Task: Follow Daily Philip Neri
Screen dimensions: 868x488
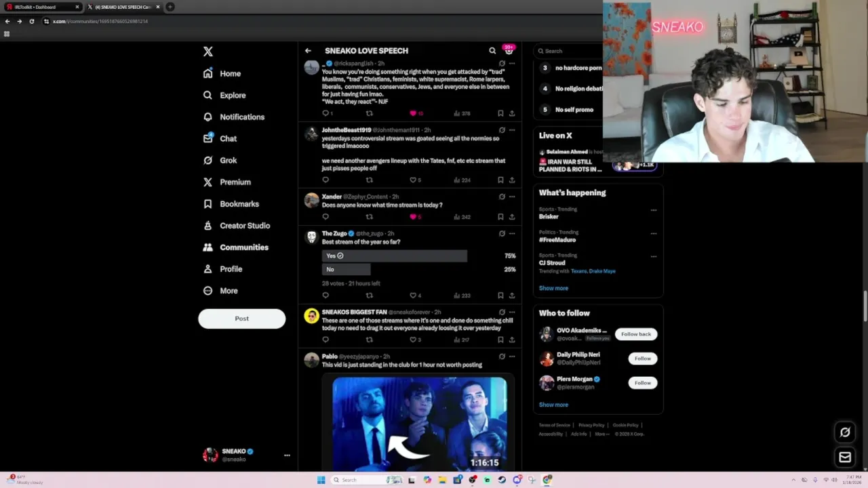Action: [x=642, y=359]
